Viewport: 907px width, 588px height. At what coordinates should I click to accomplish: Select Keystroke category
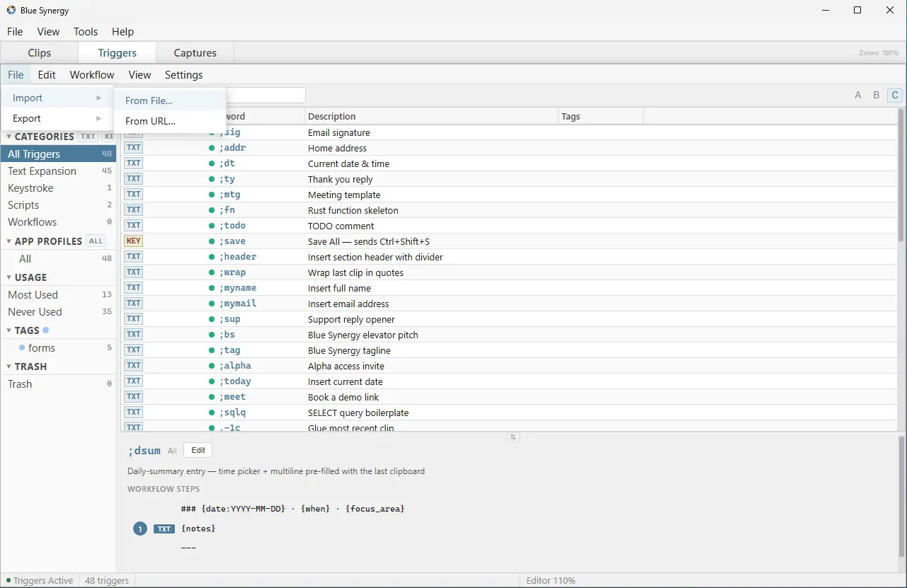(x=58, y=188)
